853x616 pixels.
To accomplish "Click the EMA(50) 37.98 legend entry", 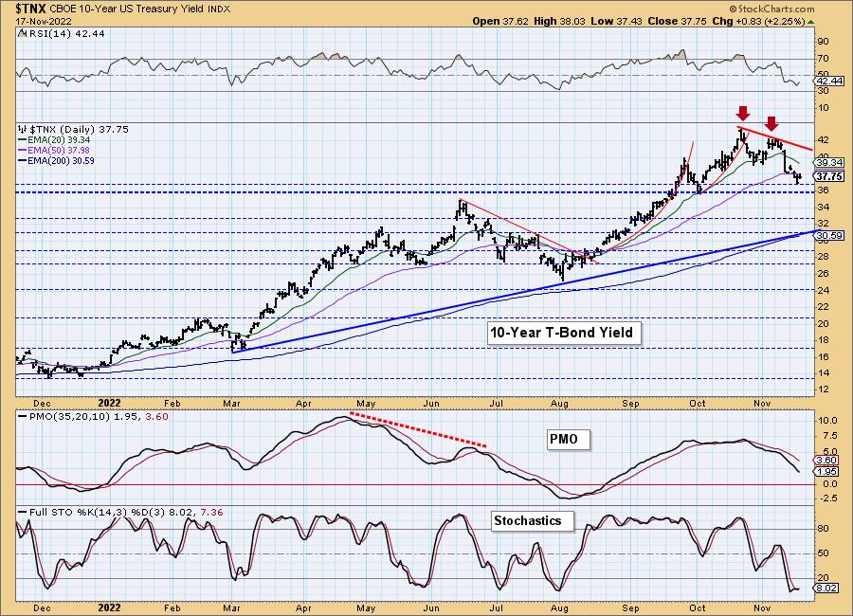I will point(54,150).
